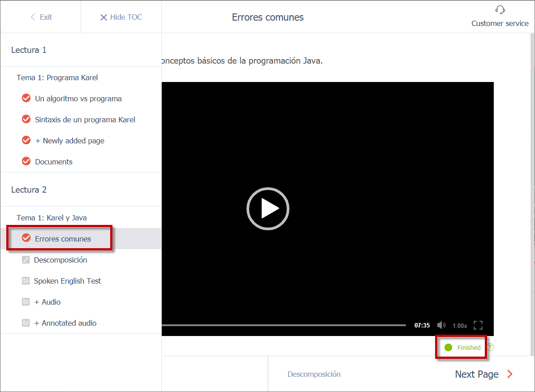The image size is (535, 392).
Task: Click checkmark icon beside Un algoritmo vs programa
Action: (26, 98)
